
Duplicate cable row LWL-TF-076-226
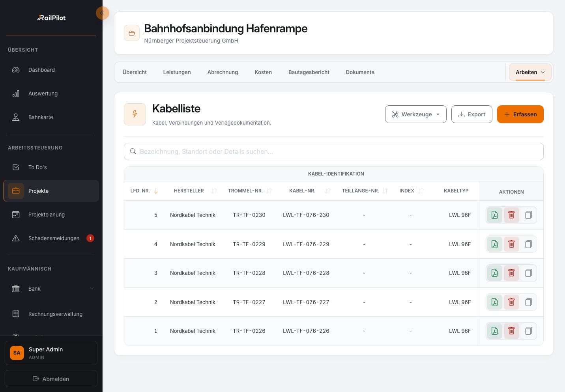(x=528, y=331)
